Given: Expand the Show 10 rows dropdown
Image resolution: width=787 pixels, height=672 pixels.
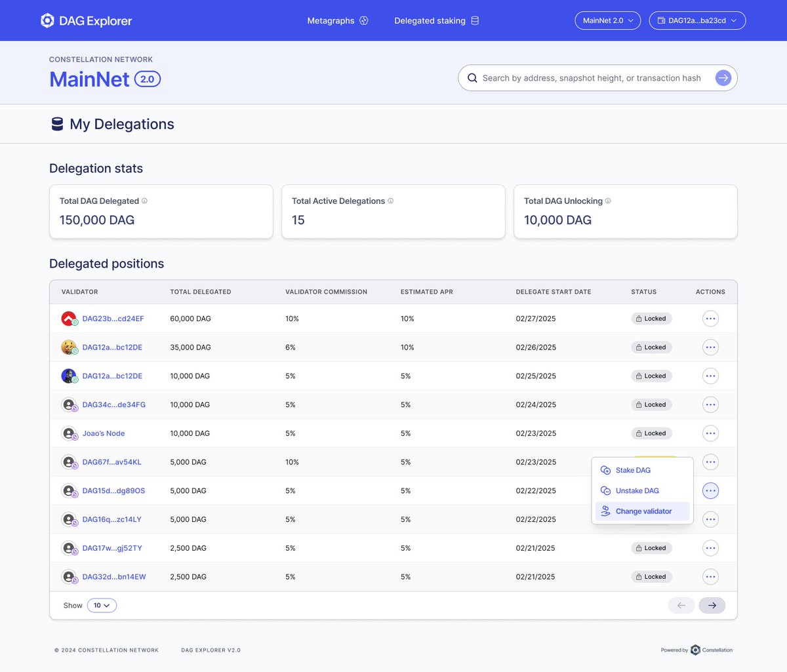Looking at the screenshot, I should 102,605.
